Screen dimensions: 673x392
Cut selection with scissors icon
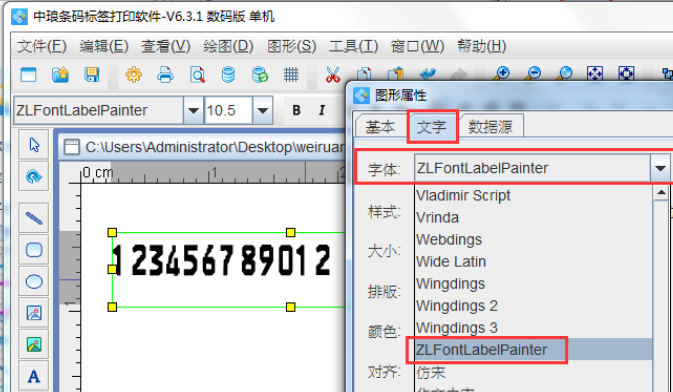pos(333,75)
